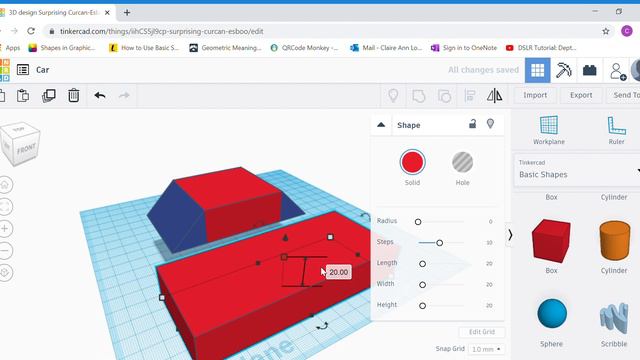The width and height of the screenshot is (640, 360).
Task: Open the design list menu icon
Action: pyautogui.click(x=23, y=70)
